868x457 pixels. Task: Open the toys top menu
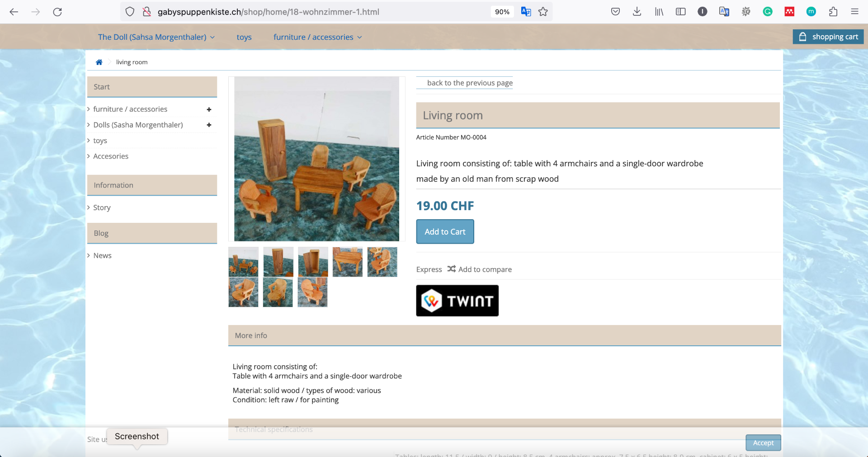point(244,37)
